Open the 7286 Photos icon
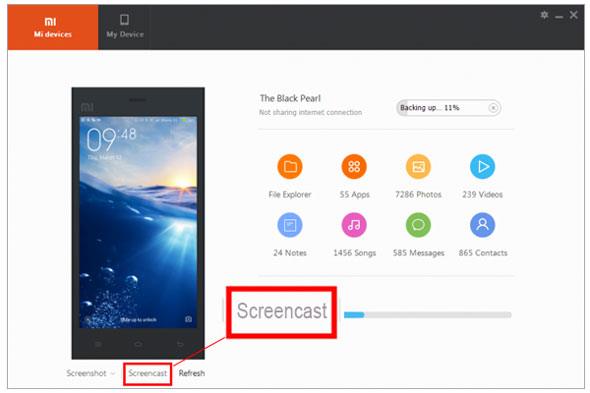 [x=418, y=166]
